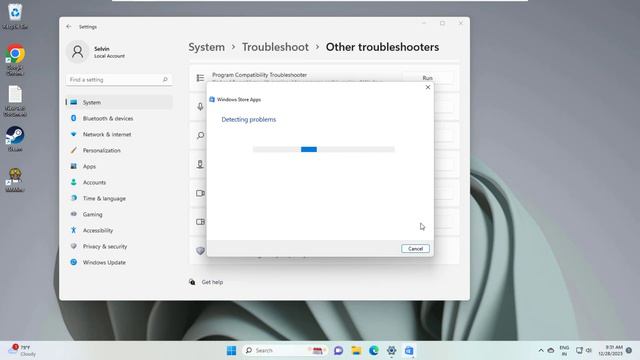Select the text document icon on the desktop
The height and width of the screenshot is (360, 640).
pyautogui.click(x=15, y=101)
